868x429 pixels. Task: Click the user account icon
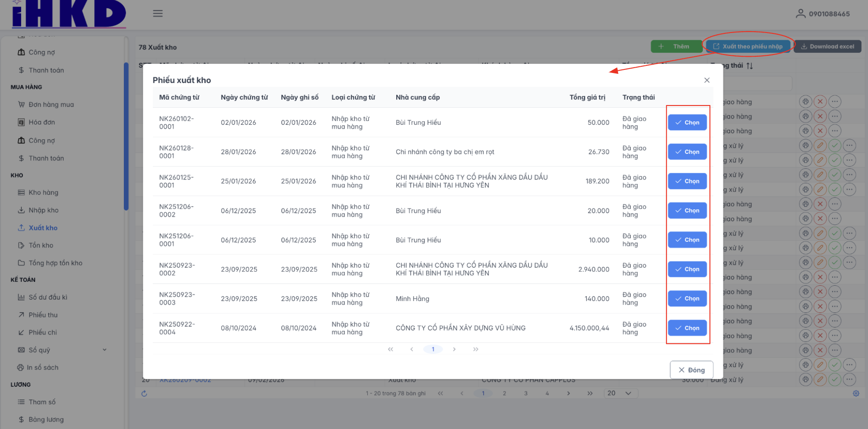pyautogui.click(x=800, y=14)
